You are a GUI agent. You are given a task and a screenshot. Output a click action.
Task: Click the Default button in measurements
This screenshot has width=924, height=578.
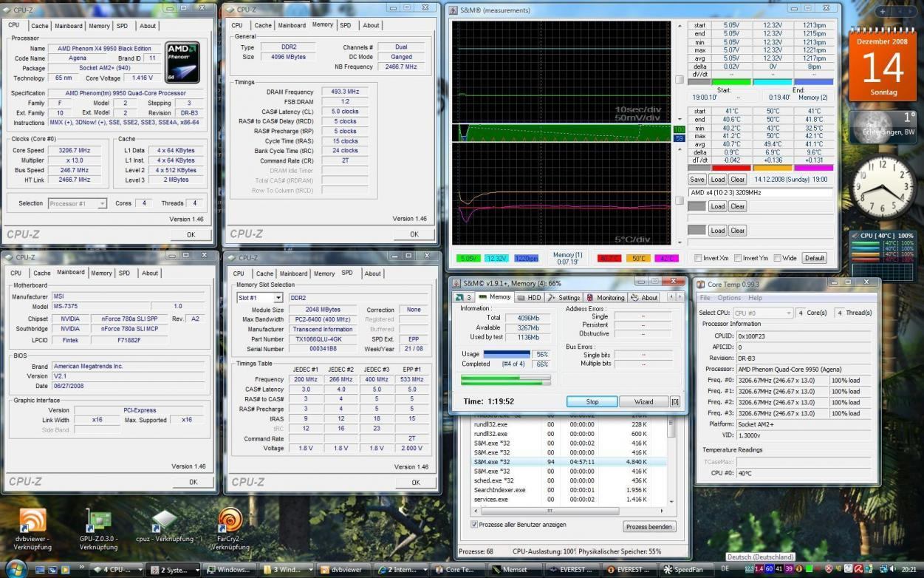pos(815,258)
